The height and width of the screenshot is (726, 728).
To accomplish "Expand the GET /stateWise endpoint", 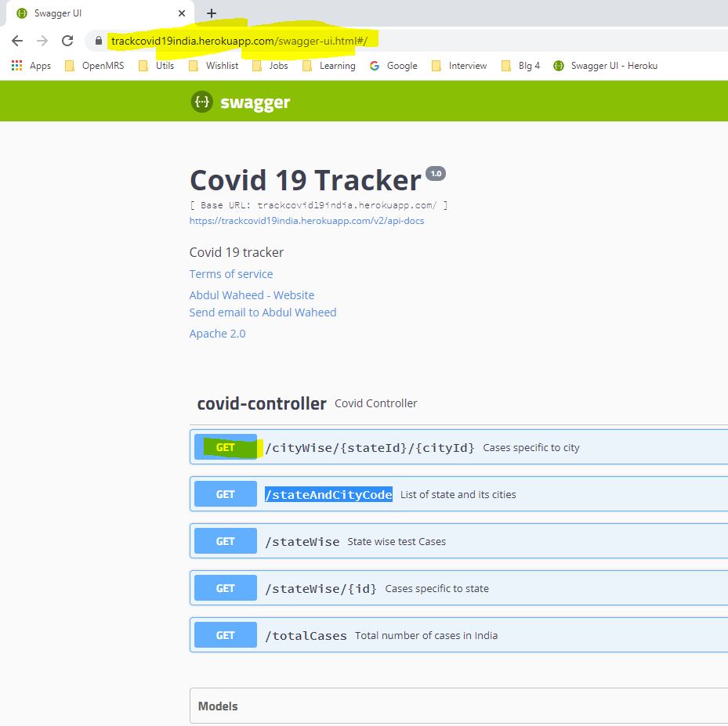I will tap(458, 541).
